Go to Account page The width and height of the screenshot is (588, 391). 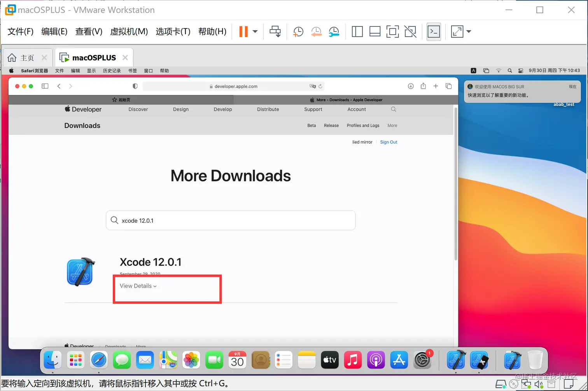pos(357,109)
